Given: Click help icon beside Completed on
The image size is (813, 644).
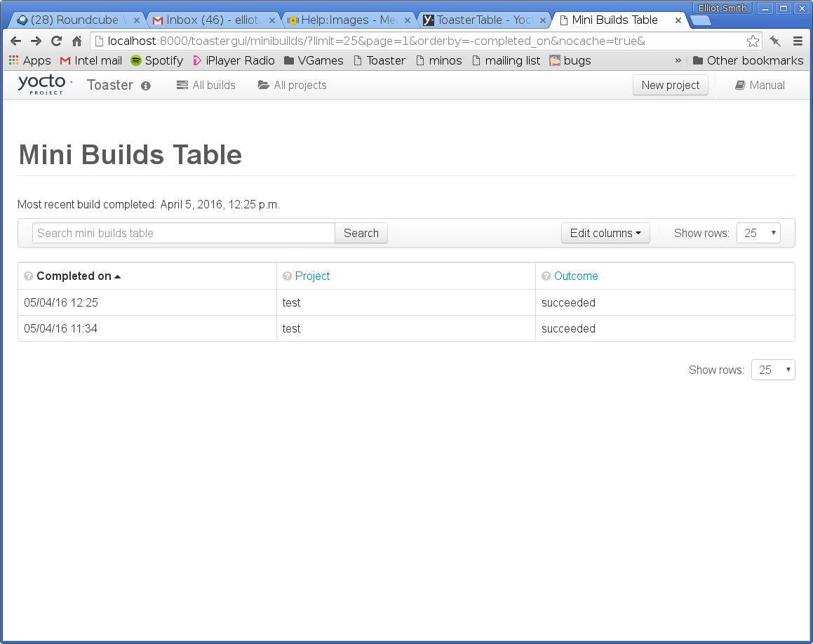Looking at the screenshot, I should click(x=28, y=276).
